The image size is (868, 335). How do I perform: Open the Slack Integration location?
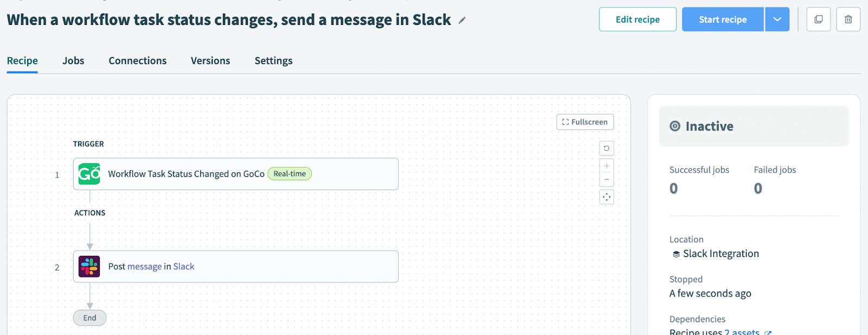pos(720,254)
